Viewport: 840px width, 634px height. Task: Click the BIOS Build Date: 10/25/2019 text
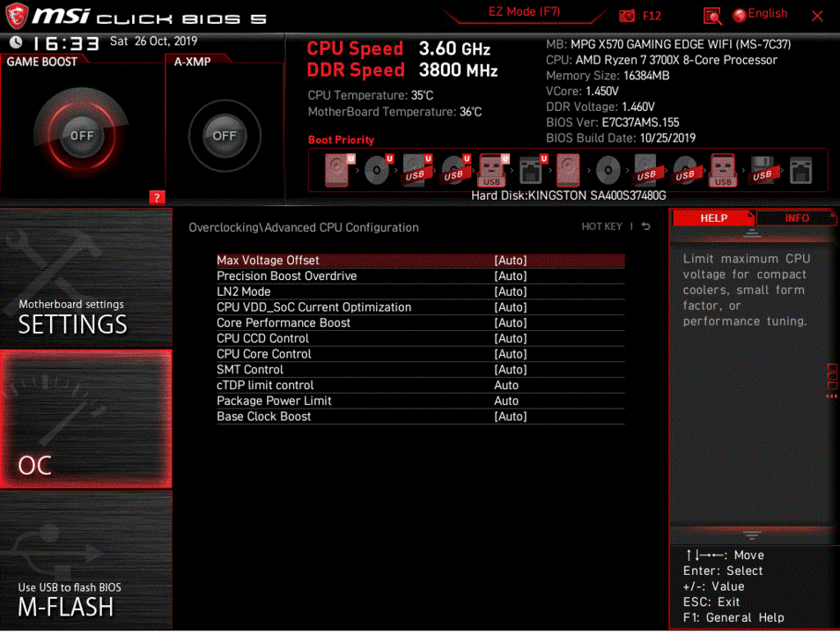pos(621,138)
